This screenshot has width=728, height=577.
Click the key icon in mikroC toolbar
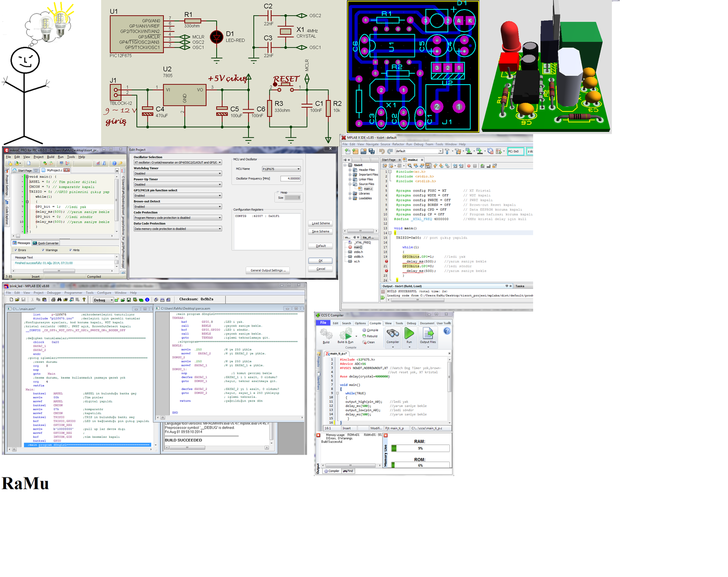121,163
